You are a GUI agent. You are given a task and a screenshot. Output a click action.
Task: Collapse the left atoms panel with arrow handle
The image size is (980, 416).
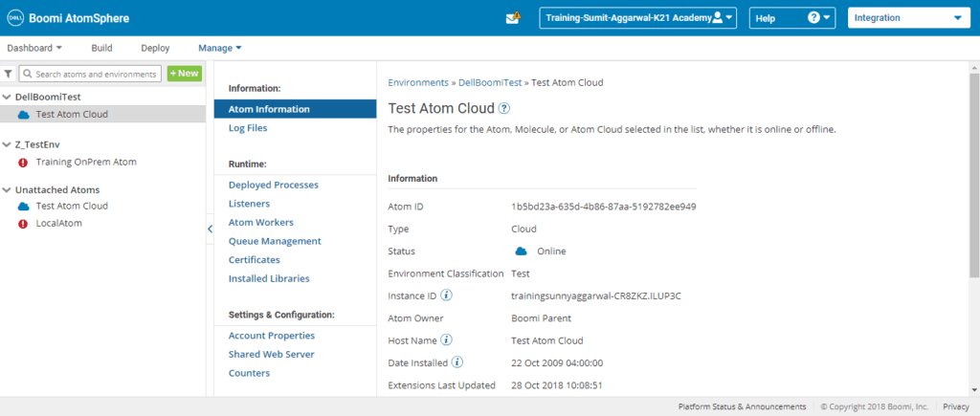pyautogui.click(x=210, y=230)
